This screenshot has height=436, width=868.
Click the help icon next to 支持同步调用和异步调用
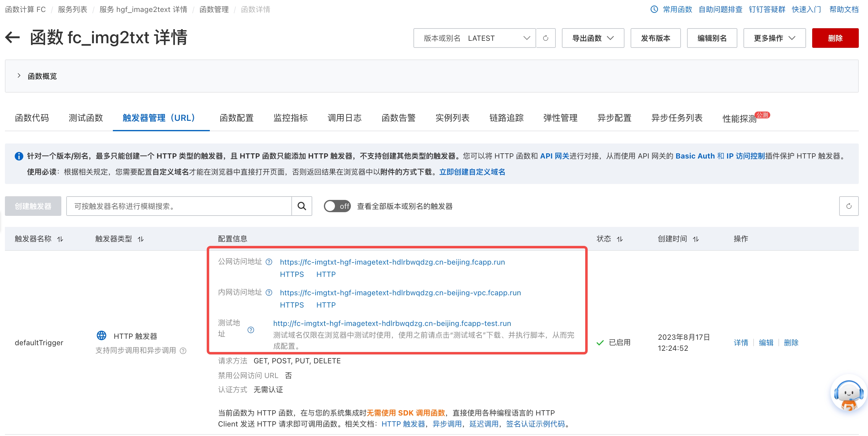[183, 351]
